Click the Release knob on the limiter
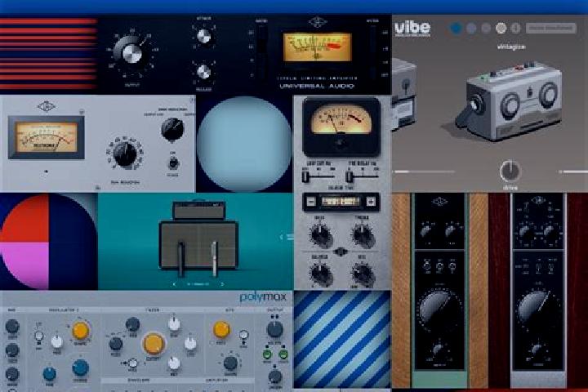The height and width of the screenshot is (392, 588). click(x=203, y=72)
